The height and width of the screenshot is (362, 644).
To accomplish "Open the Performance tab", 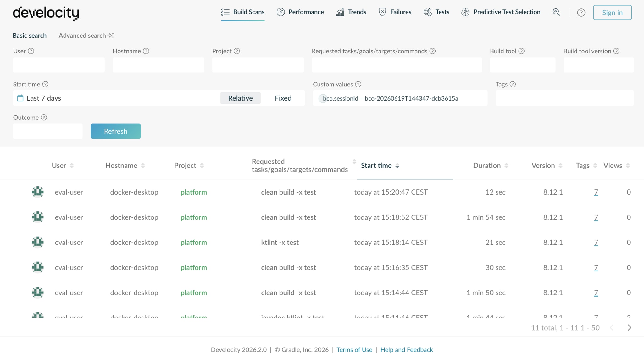I will (x=300, y=12).
